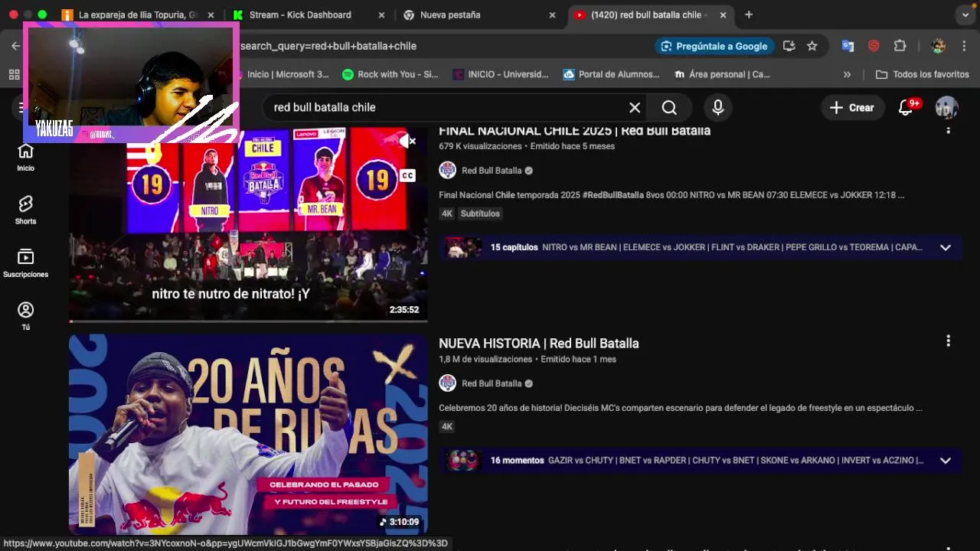Image resolution: width=980 pixels, height=551 pixels.
Task: Click the Subtítulos badge
Action: coord(480,214)
